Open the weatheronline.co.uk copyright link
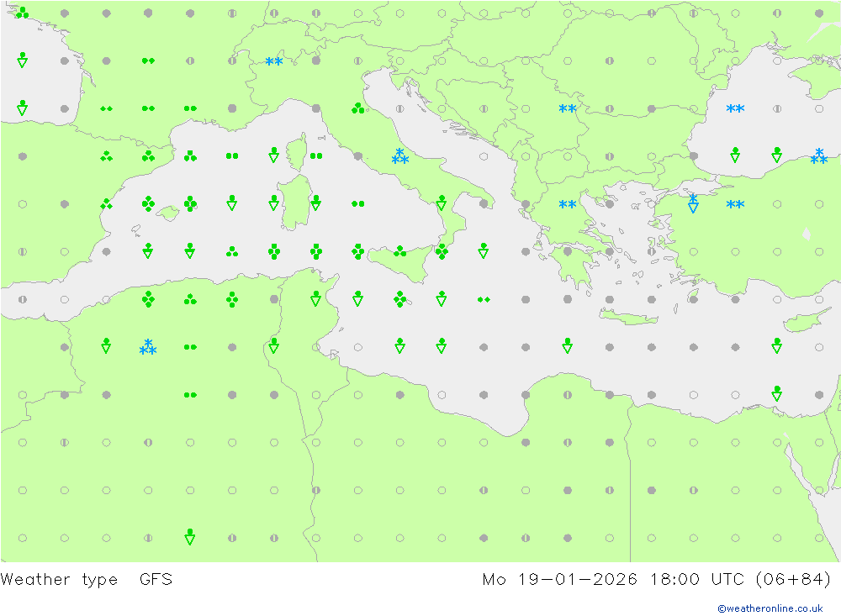 [770, 608]
